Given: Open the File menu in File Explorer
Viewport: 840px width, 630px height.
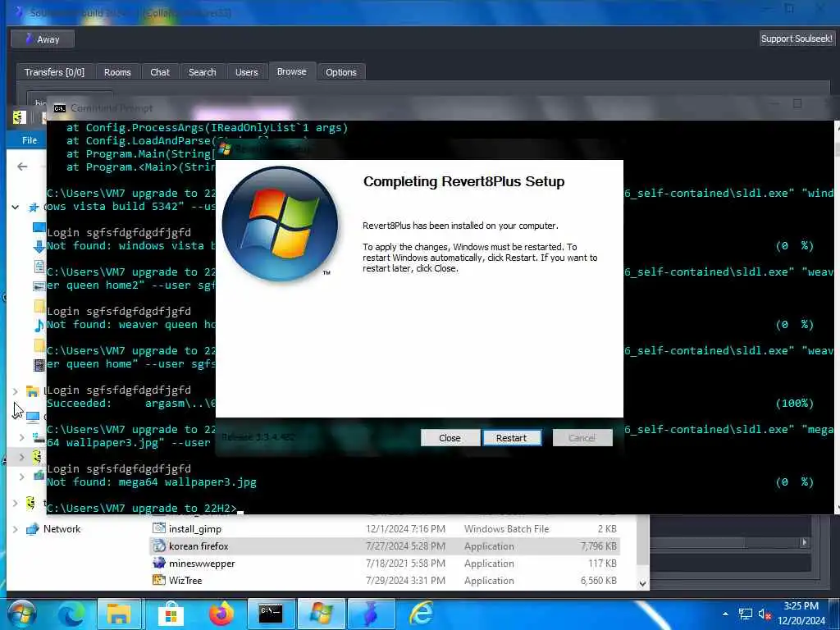Looking at the screenshot, I should click(x=30, y=140).
